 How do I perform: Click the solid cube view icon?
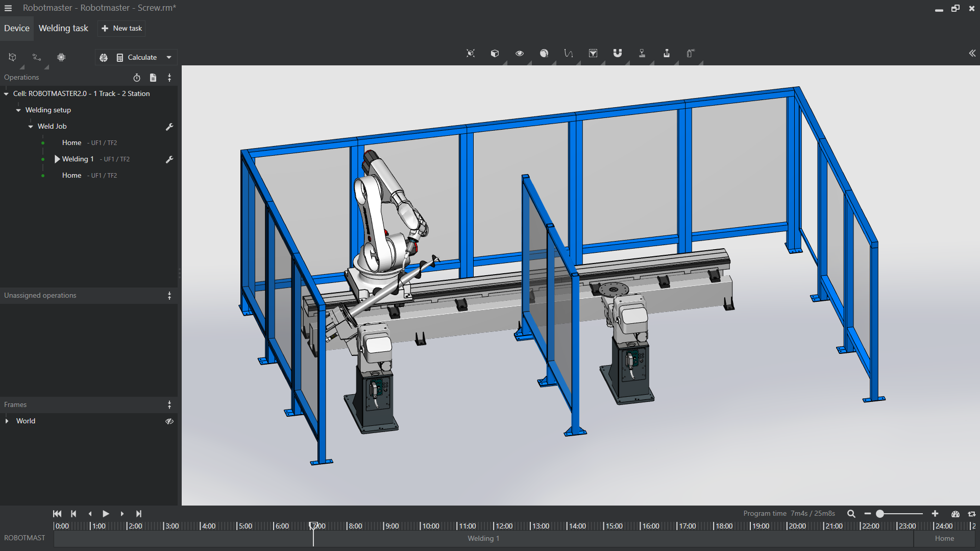495,53
